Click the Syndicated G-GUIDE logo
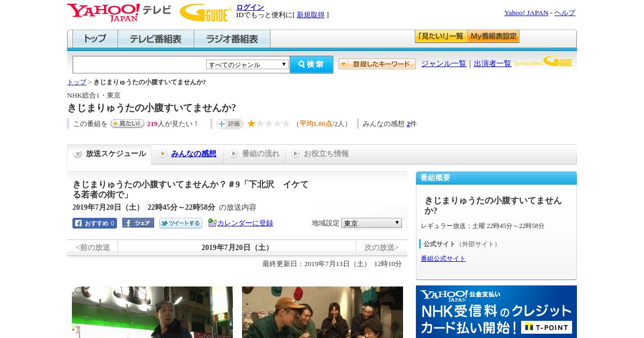 pyautogui.click(x=543, y=62)
